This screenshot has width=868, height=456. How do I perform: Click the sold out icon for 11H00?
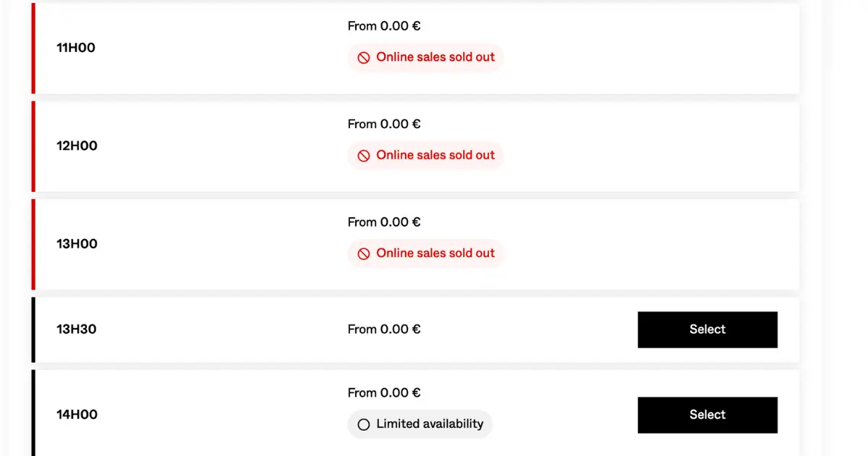[364, 57]
